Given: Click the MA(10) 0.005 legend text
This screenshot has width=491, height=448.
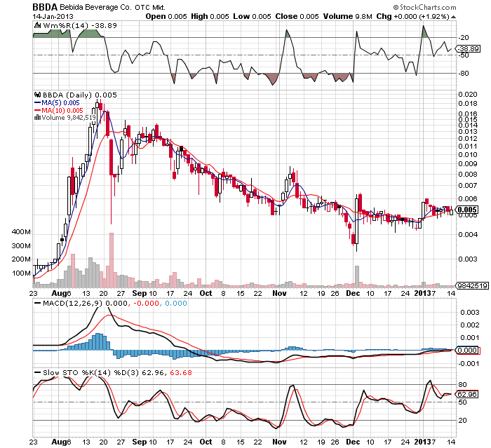Looking at the screenshot, I should pos(62,110).
